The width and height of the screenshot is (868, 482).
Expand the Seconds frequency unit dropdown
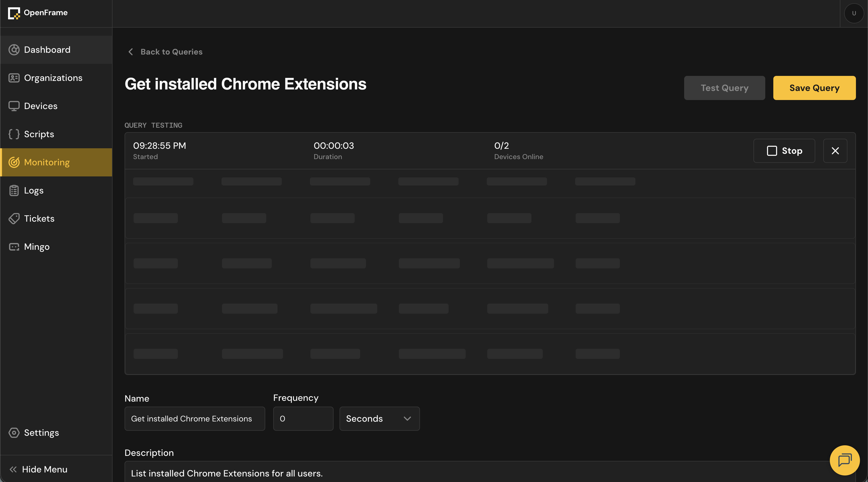pyautogui.click(x=379, y=419)
